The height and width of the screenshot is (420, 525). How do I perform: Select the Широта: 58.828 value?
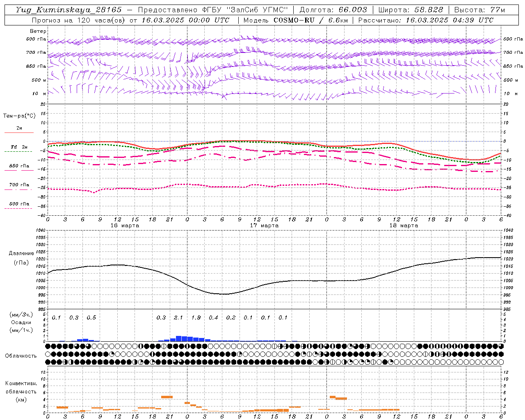click(411, 10)
